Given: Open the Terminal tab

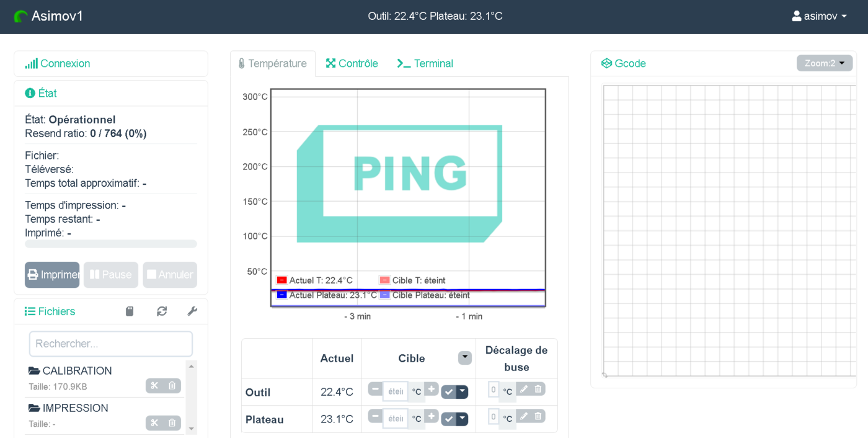Looking at the screenshot, I should point(425,63).
